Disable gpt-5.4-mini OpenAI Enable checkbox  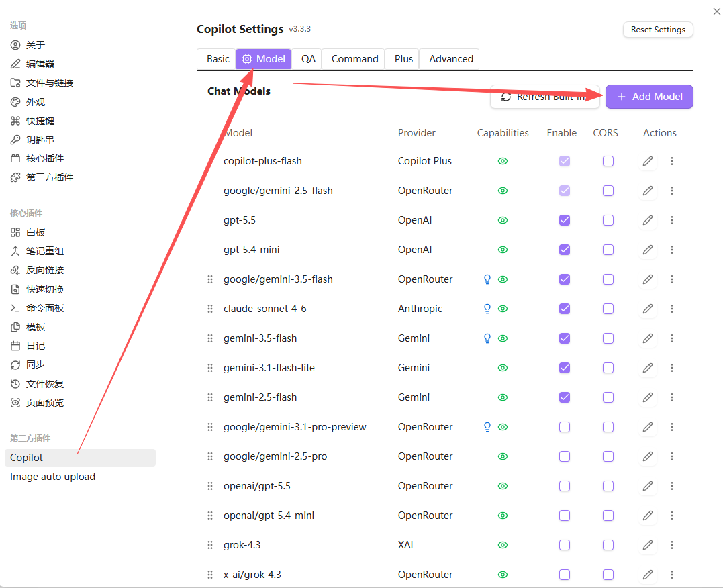565,250
